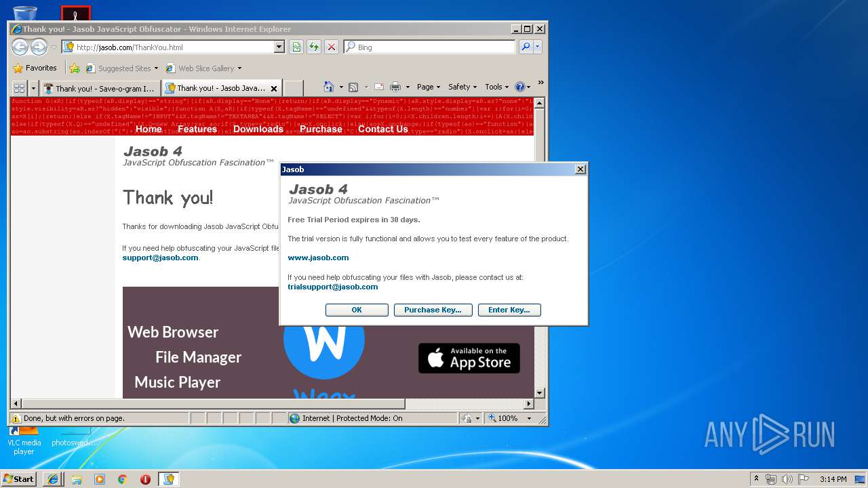
Task: Click the Enter Key... button
Action: 509,310
